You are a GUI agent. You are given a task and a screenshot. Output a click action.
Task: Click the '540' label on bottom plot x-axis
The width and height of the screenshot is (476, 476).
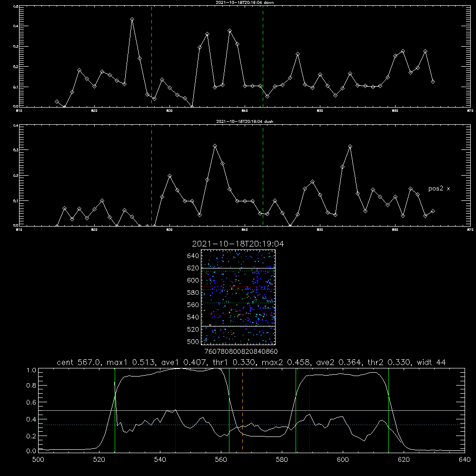coord(160,460)
